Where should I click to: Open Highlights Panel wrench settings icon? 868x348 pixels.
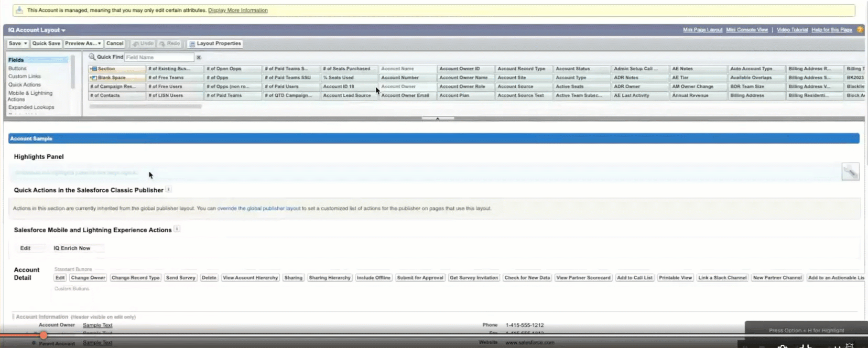850,171
